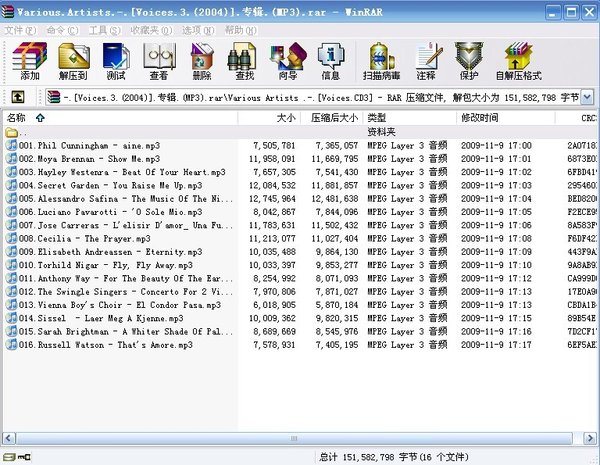Open the 查看 (View) book icon
This screenshot has height=465, width=600.
coord(159,61)
